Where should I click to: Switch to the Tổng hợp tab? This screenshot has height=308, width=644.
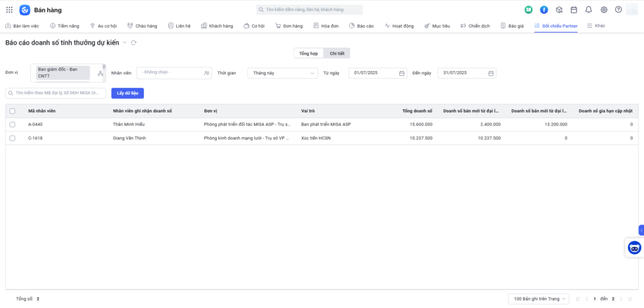(308, 53)
